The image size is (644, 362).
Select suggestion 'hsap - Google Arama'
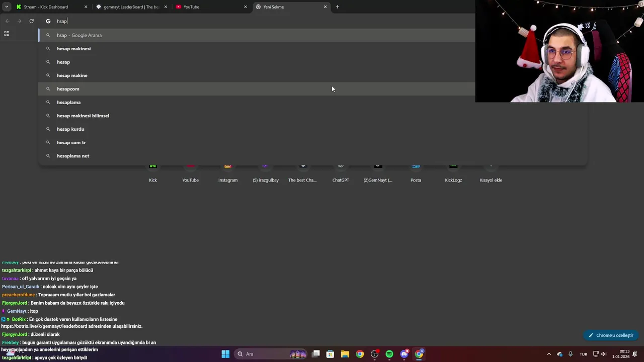coord(257,35)
